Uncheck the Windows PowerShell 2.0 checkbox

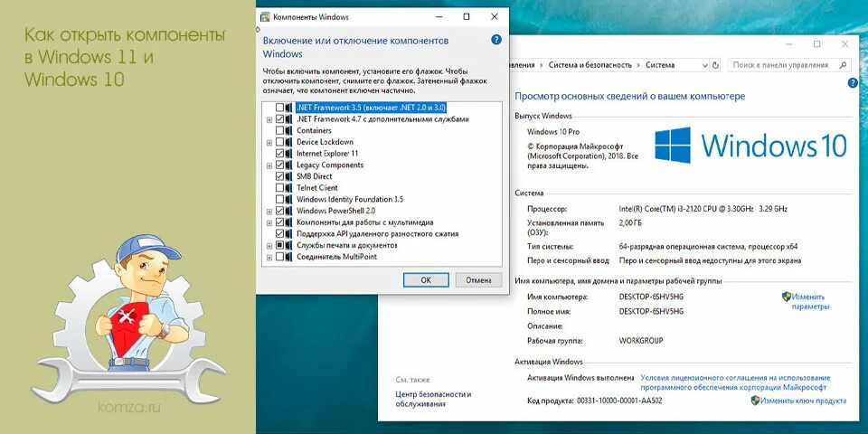click(x=279, y=211)
